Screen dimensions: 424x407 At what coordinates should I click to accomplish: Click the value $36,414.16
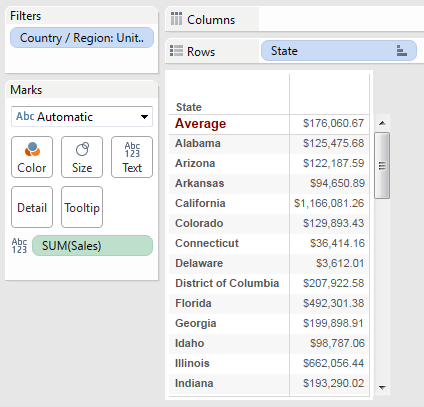pos(337,243)
